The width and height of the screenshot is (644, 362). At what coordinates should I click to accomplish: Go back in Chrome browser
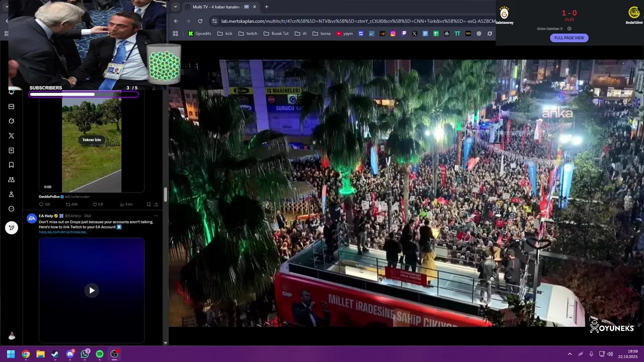[x=176, y=21]
